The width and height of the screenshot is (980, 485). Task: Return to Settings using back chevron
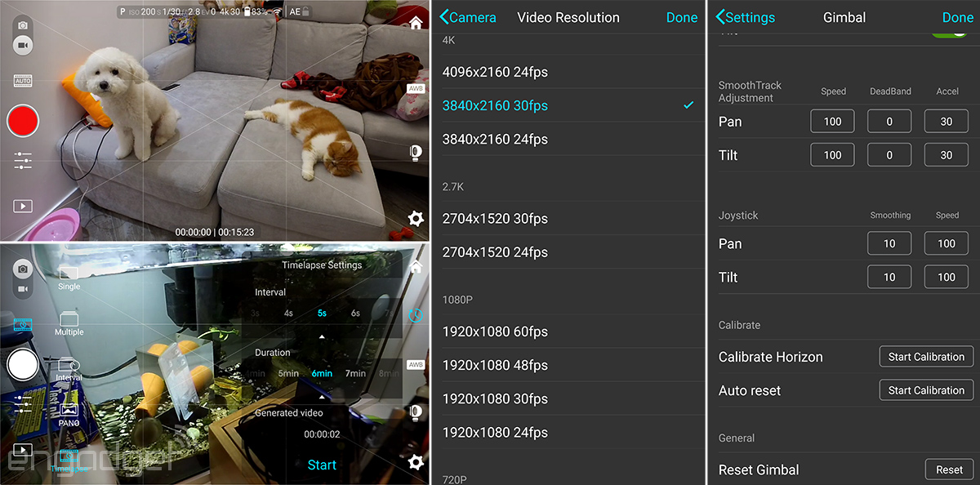pos(745,17)
